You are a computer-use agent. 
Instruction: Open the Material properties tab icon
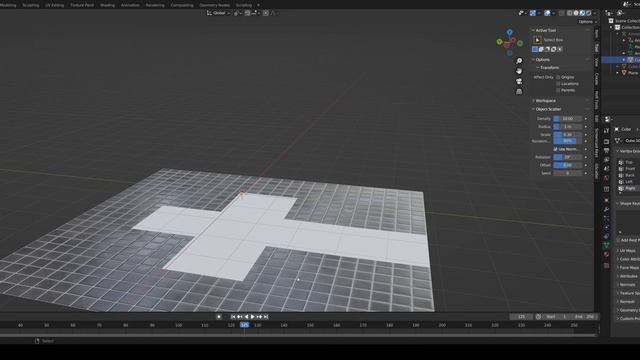click(x=606, y=254)
